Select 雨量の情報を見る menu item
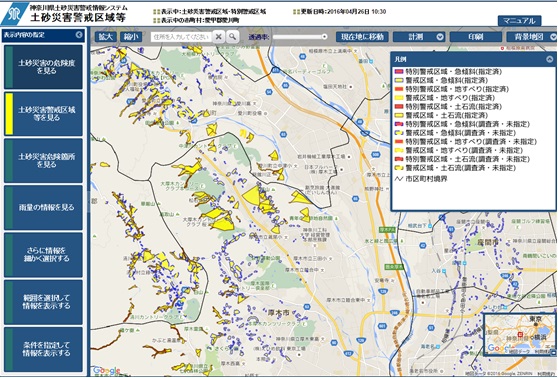This screenshot has height=378, width=558. [43, 208]
